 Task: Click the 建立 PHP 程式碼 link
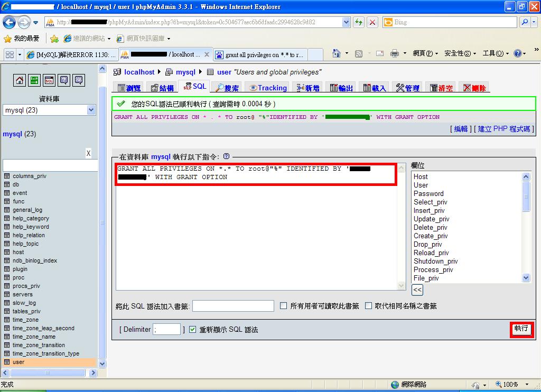coord(503,129)
